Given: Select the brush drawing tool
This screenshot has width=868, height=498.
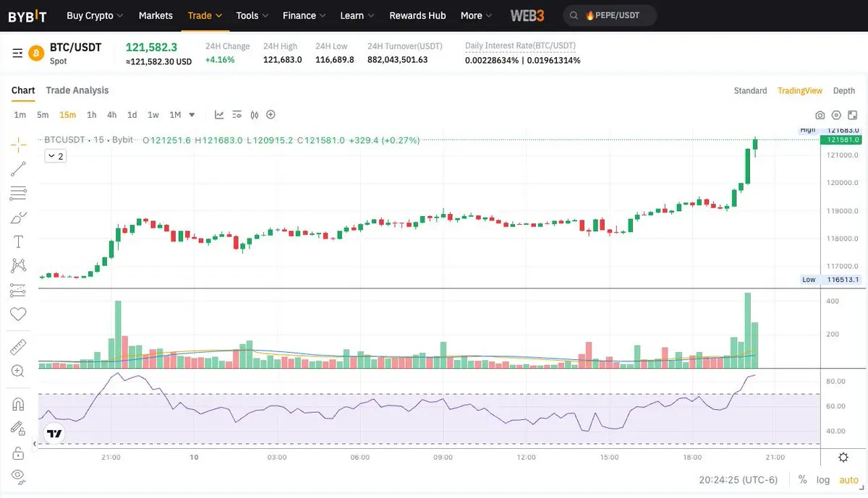Looking at the screenshot, I should [x=18, y=217].
